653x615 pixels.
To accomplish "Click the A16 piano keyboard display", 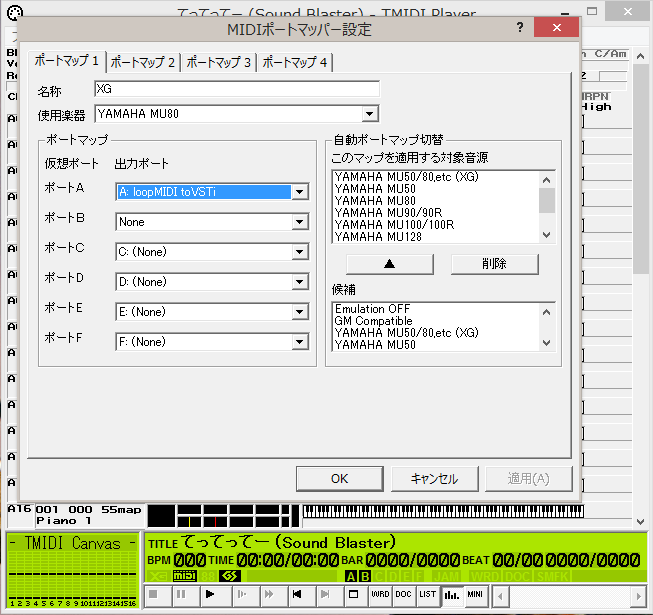I will (x=443, y=511).
